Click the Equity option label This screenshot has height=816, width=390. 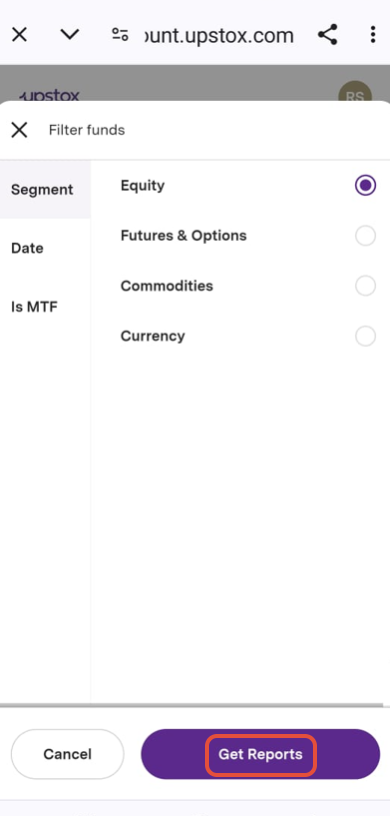pyautogui.click(x=143, y=186)
